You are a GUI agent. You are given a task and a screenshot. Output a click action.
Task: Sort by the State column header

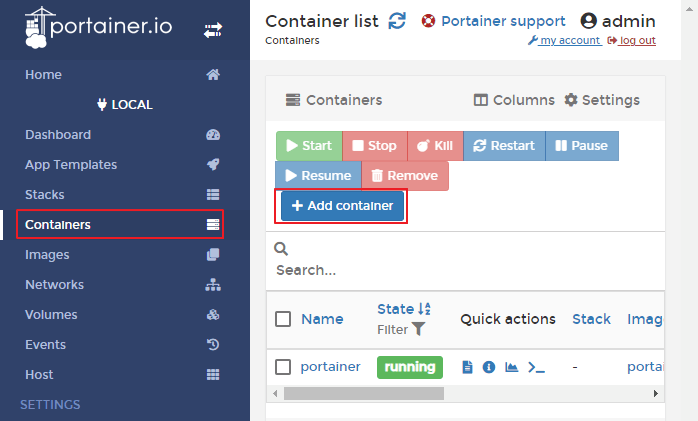click(396, 309)
